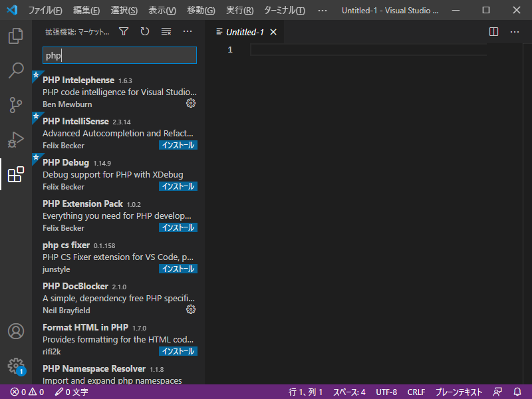Viewport: 532px width, 399px height.
Task: Change language mode プレーンテキスト
Action: (459, 392)
